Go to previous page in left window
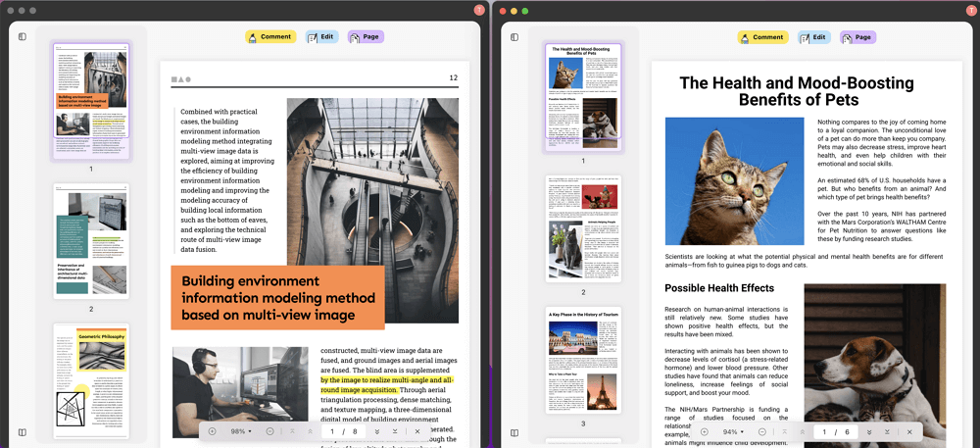The image size is (980, 448). tap(310, 431)
